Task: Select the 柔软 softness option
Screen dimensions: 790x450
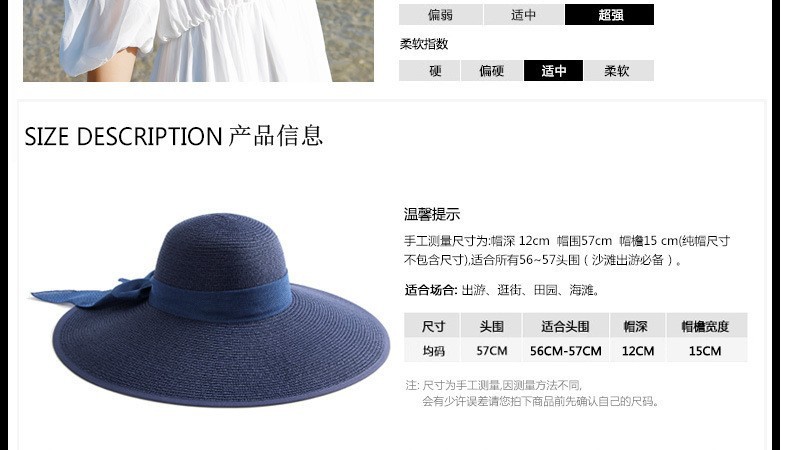Action: click(x=619, y=71)
